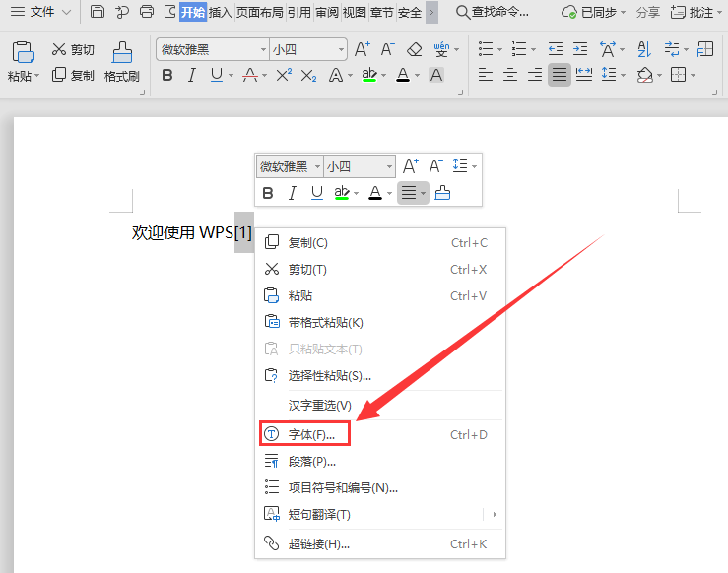Viewport: 728px width, 573px height.
Task: Toggle Italic in ribbon
Action: (191, 75)
